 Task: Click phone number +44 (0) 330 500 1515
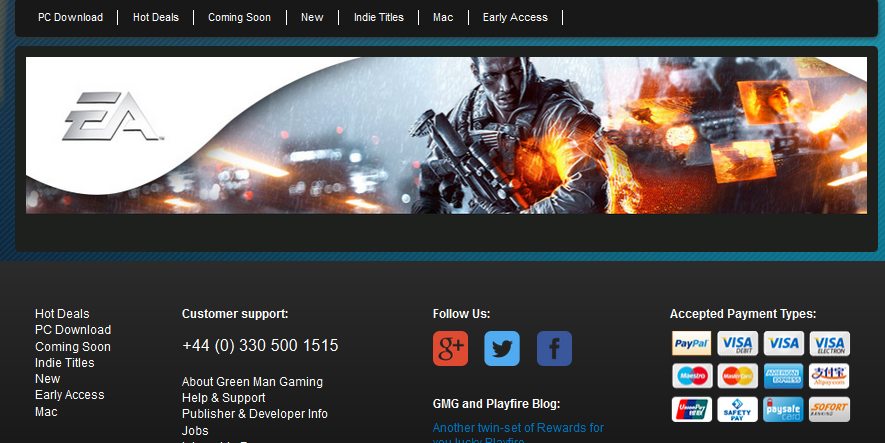click(260, 345)
